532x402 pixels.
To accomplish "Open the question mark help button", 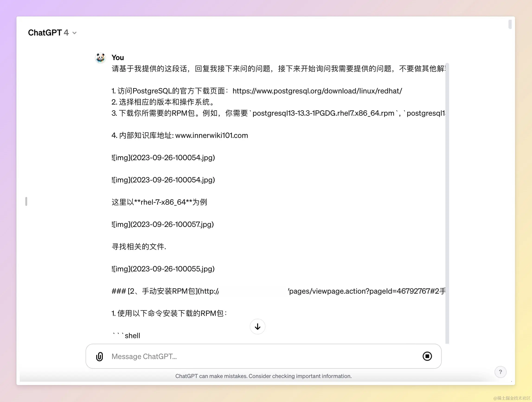I will tap(500, 372).
